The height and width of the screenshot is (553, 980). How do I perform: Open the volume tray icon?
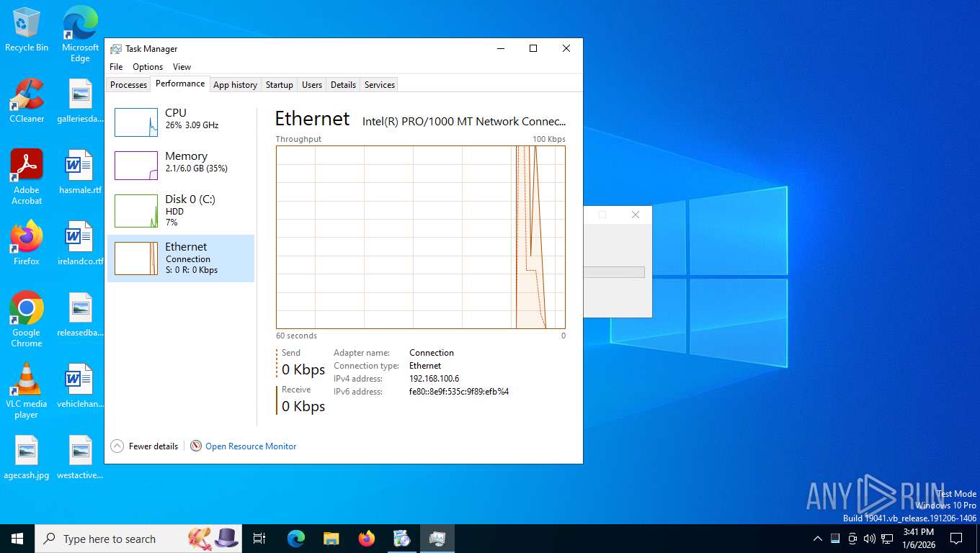[869, 539]
